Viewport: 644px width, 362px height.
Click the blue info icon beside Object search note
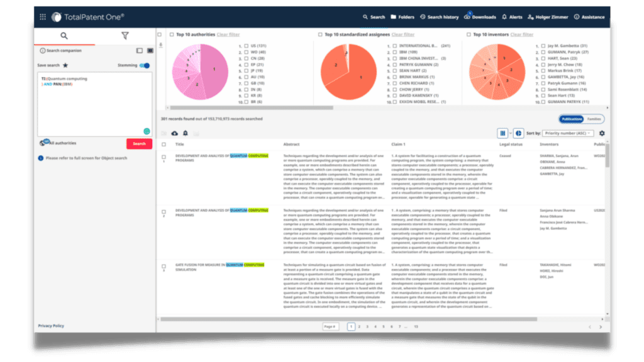[x=41, y=158]
